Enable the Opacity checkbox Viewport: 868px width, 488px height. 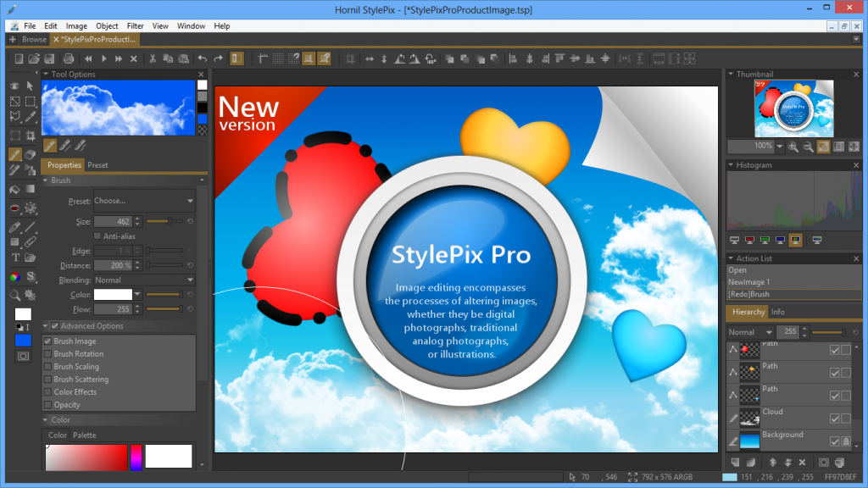tap(48, 405)
